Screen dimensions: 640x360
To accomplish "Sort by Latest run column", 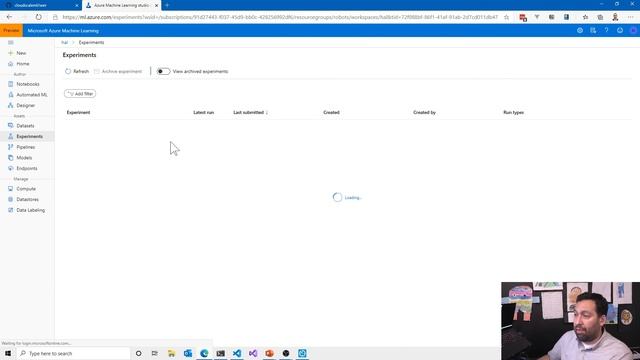I will pyautogui.click(x=204, y=112).
